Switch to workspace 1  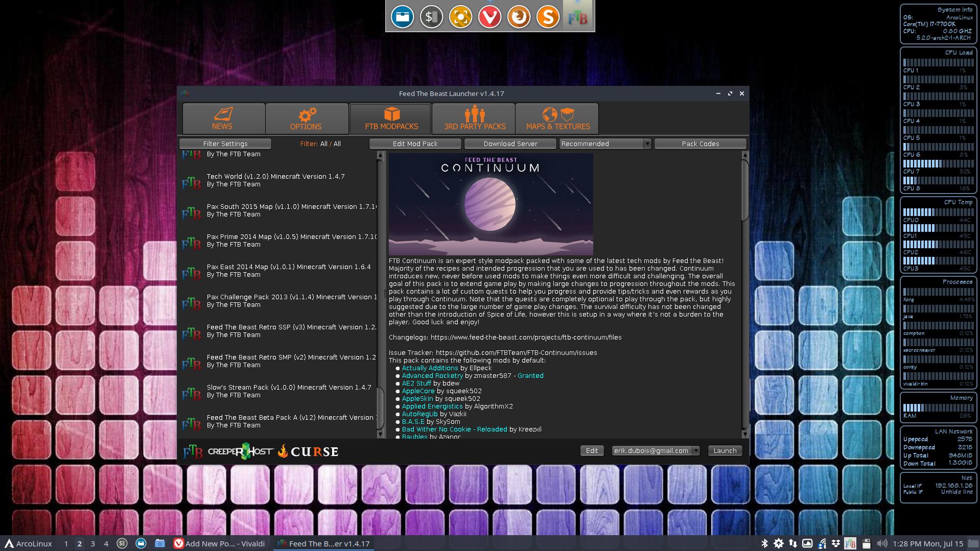point(66,543)
